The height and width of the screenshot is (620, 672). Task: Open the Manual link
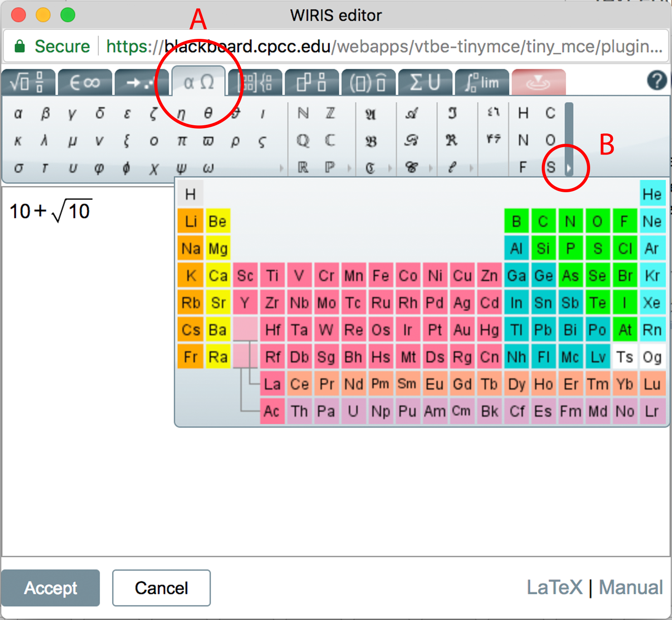(631, 587)
